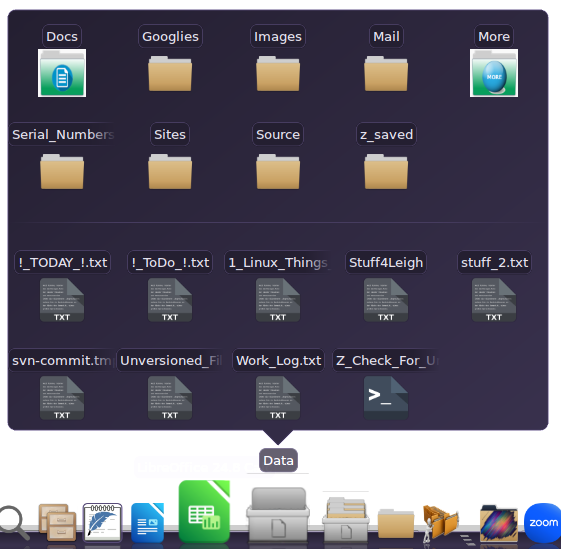Click the Sites label
This screenshot has height=549, width=561.
[170, 134]
